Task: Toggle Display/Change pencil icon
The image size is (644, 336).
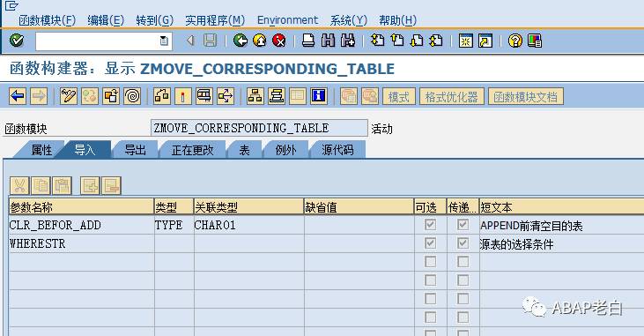Action: pos(68,96)
